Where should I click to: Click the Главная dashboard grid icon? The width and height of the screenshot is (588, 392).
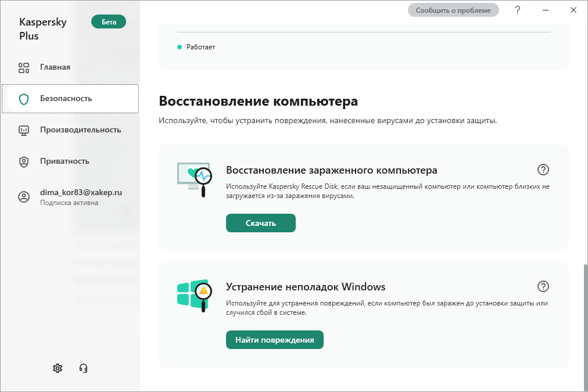pos(24,67)
